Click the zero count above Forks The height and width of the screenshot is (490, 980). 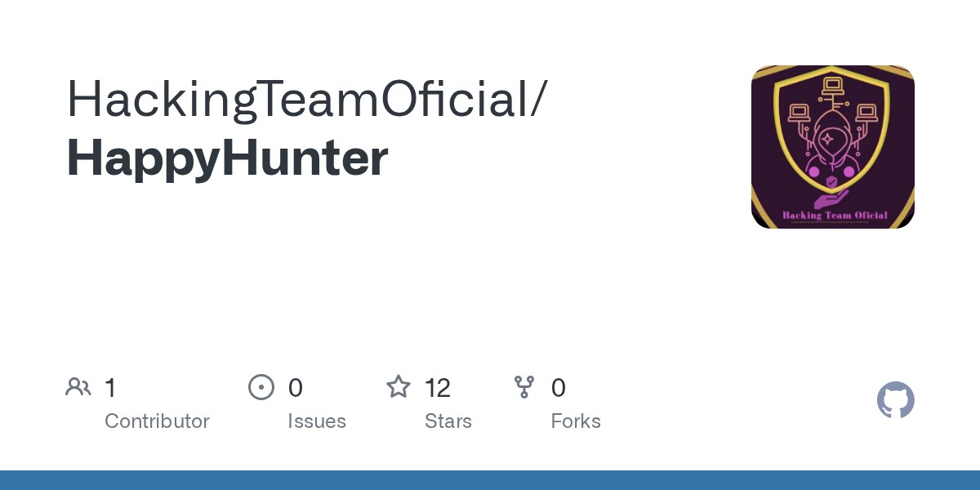coord(558,388)
